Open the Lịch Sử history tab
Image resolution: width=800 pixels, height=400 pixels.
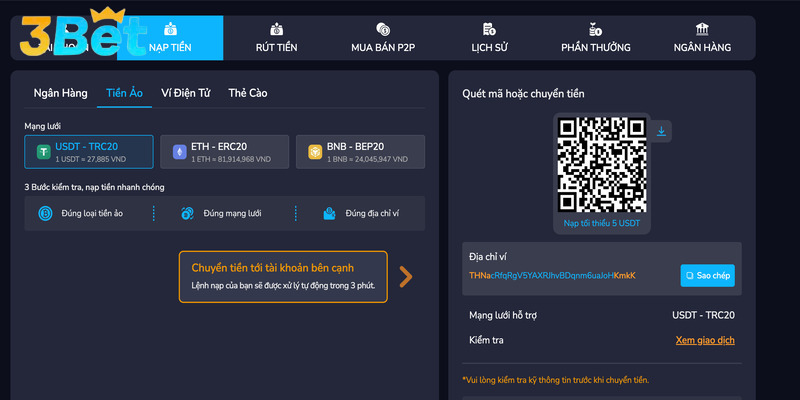[489, 38]
